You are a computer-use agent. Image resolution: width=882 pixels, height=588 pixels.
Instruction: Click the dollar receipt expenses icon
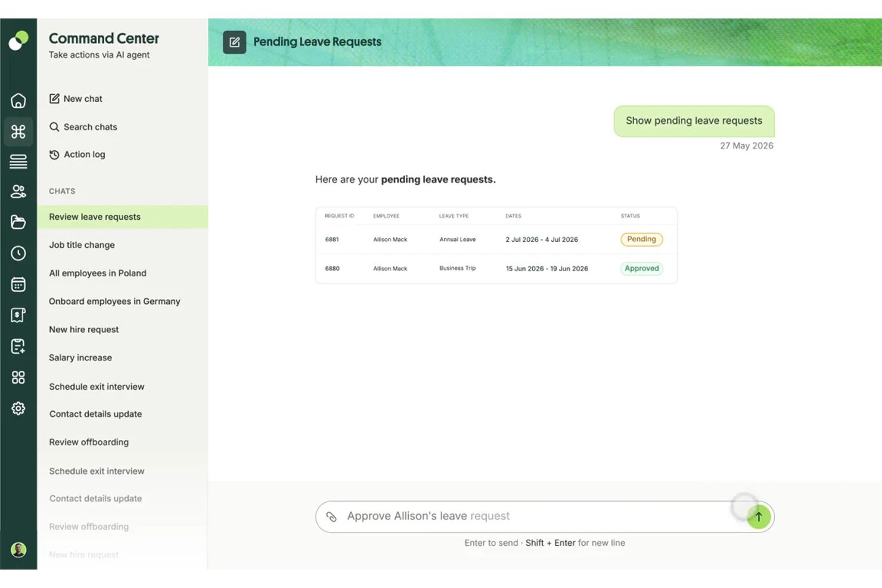18,315
